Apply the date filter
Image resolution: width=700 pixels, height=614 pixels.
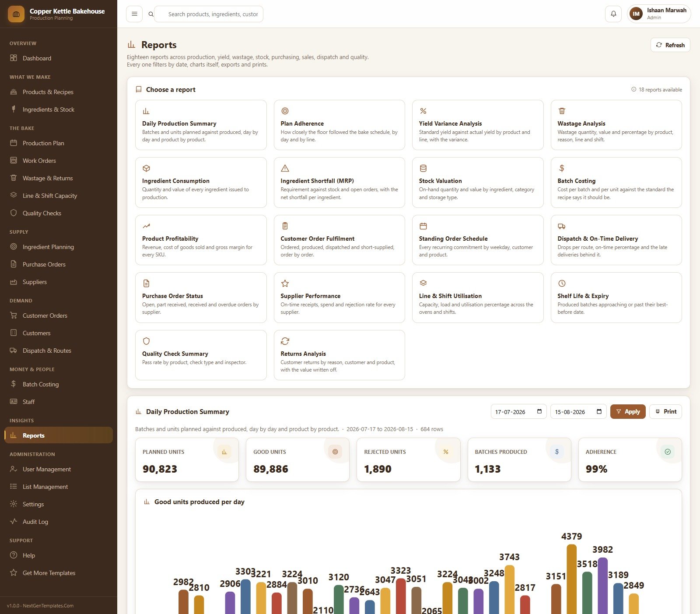click(628, 411)
